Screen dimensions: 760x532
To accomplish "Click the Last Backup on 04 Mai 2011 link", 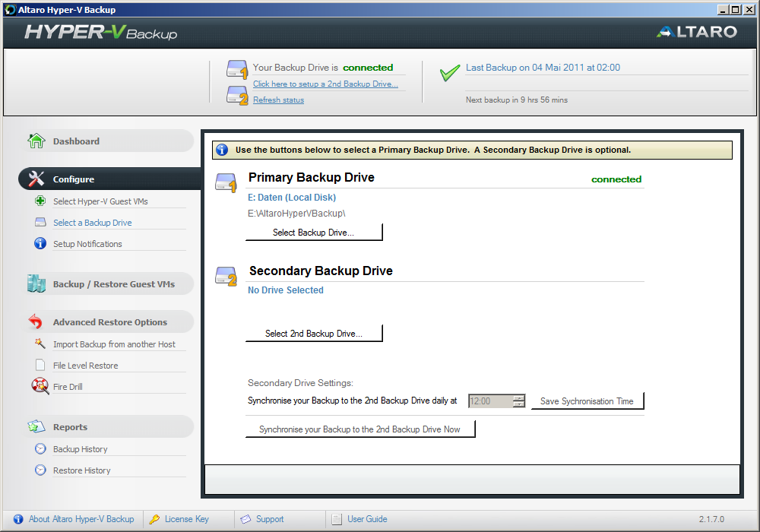I will pos(543,68).
